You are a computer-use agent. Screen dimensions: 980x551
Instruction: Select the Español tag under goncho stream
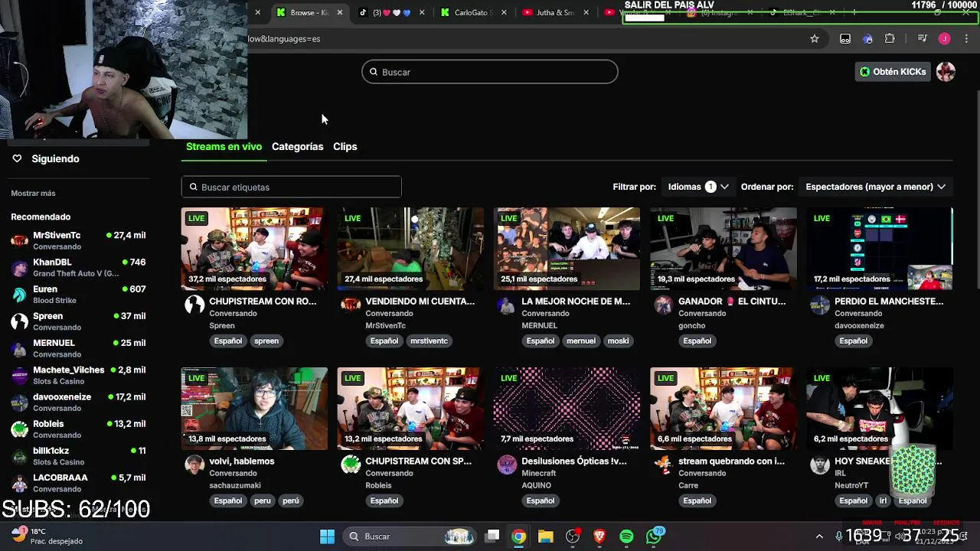(697, 341)
